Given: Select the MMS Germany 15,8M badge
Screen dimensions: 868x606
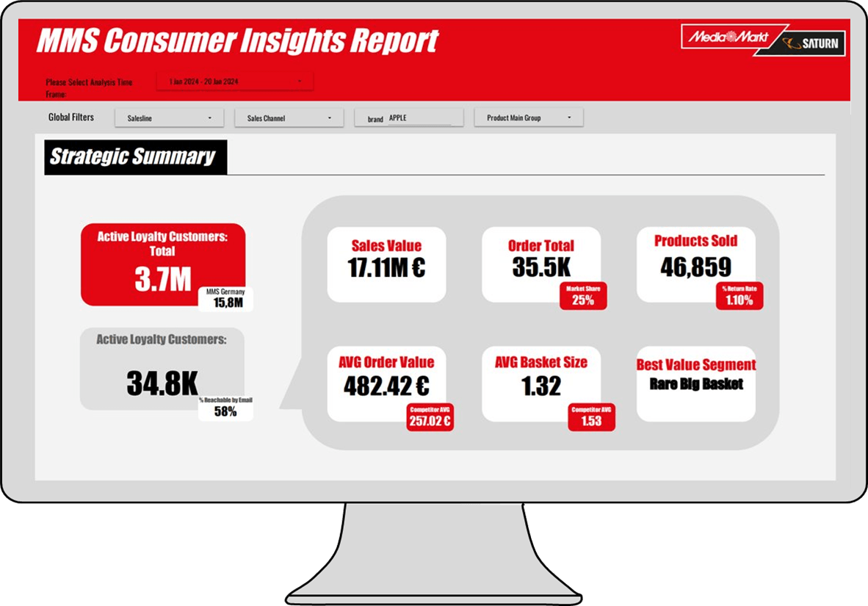Looking at the screenshot, I should [x=227, y=299].
